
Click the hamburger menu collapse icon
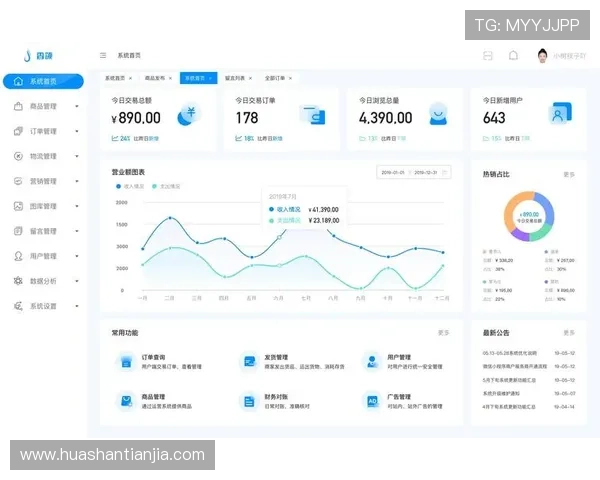pyautogui.click(x=103, y=55)
